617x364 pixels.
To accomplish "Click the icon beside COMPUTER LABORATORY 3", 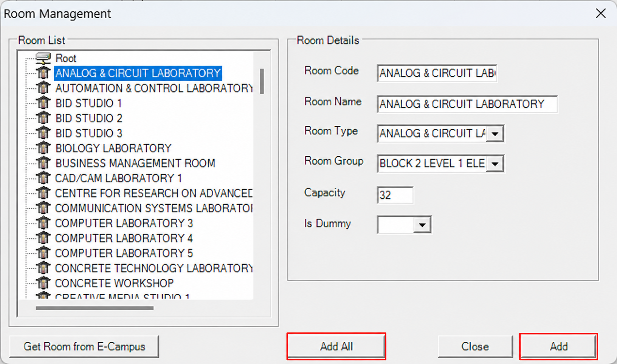I will 43,223.
